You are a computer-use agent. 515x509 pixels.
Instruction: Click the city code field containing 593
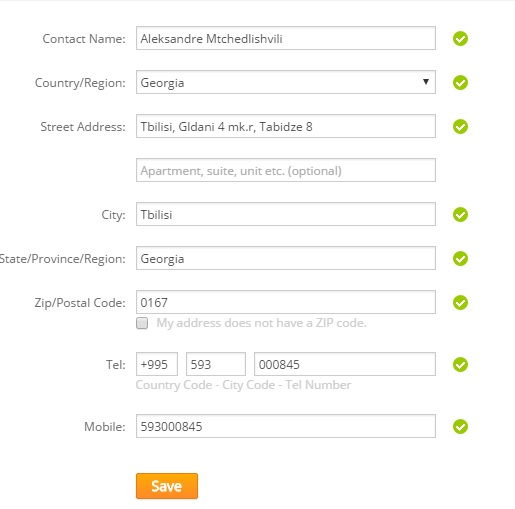pyautogui.click(x=216, y=364)
